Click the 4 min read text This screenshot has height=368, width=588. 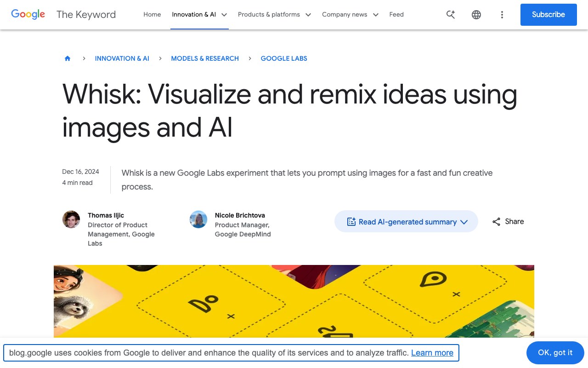(x=78, y=183)
